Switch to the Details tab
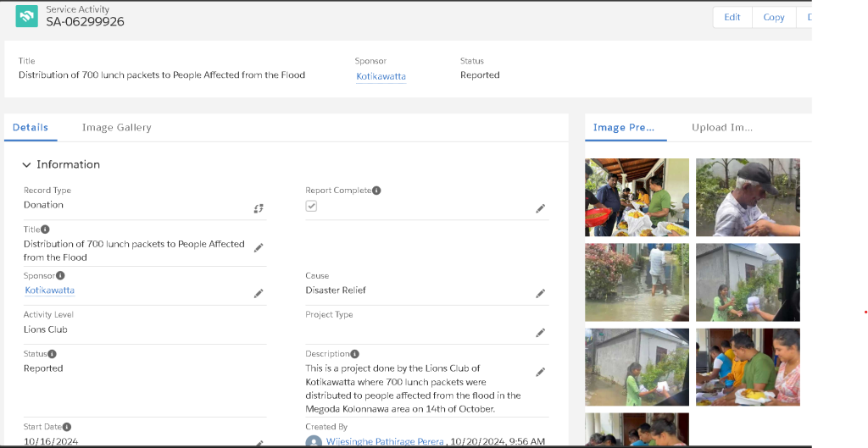This screenshot has width=868, height=448. (x=31, y=127)
